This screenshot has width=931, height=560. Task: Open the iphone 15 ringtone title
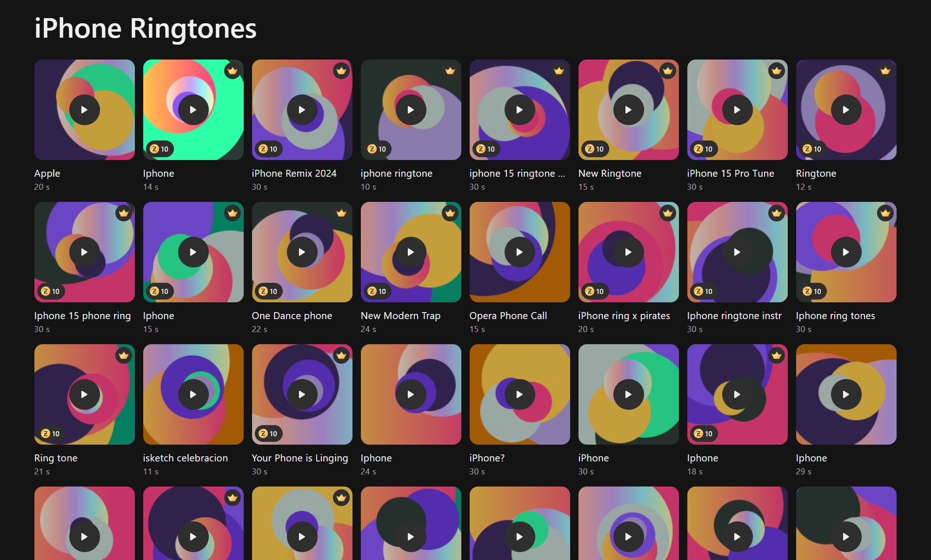(x=517, y=173)
